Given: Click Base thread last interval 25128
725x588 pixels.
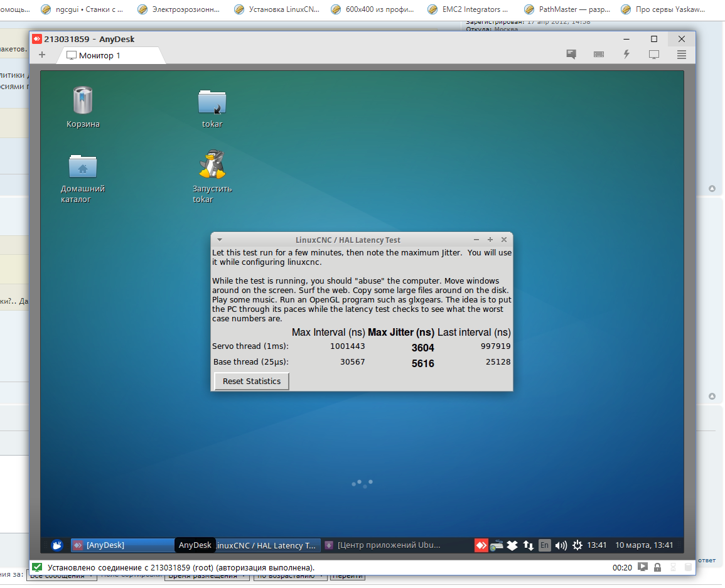Looking at the screenshot, I should pos(498,362).
